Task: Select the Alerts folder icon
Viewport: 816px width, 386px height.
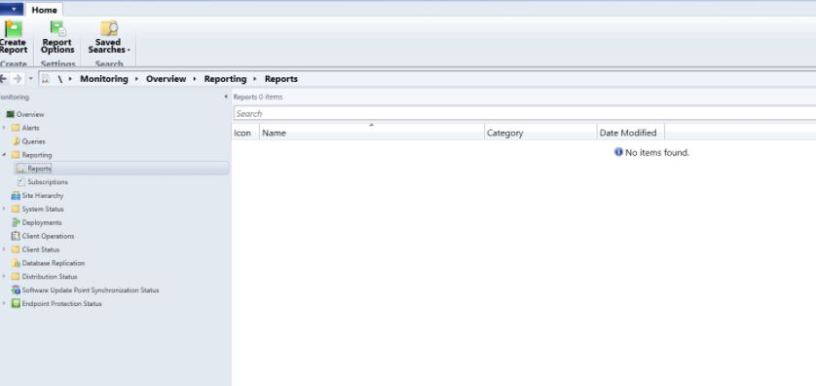Action: pos(16,128)
